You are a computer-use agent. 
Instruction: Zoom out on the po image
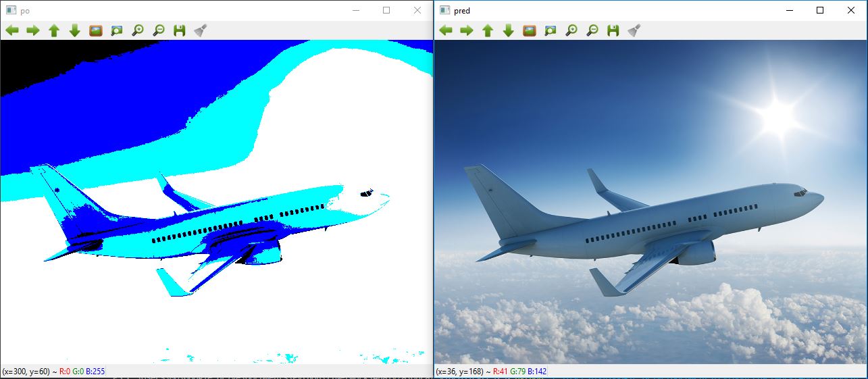[159, 30]
